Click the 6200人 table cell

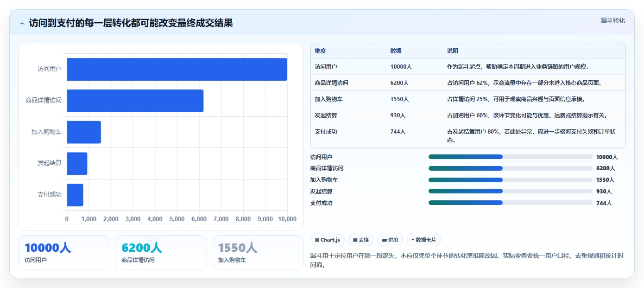(399, 83)
